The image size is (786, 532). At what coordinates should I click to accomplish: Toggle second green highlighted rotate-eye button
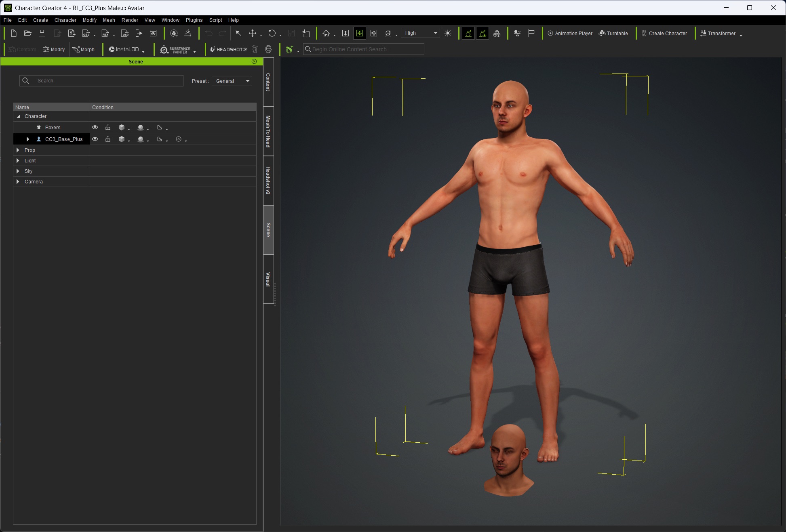click(483, 33)
